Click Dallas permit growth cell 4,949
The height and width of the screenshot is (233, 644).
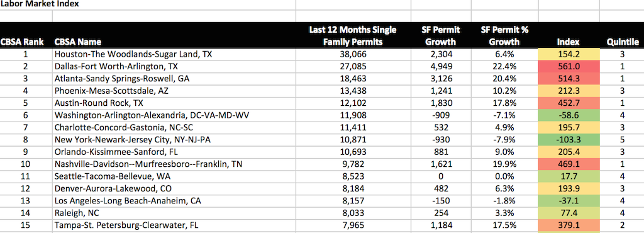(x=441, y=66)
